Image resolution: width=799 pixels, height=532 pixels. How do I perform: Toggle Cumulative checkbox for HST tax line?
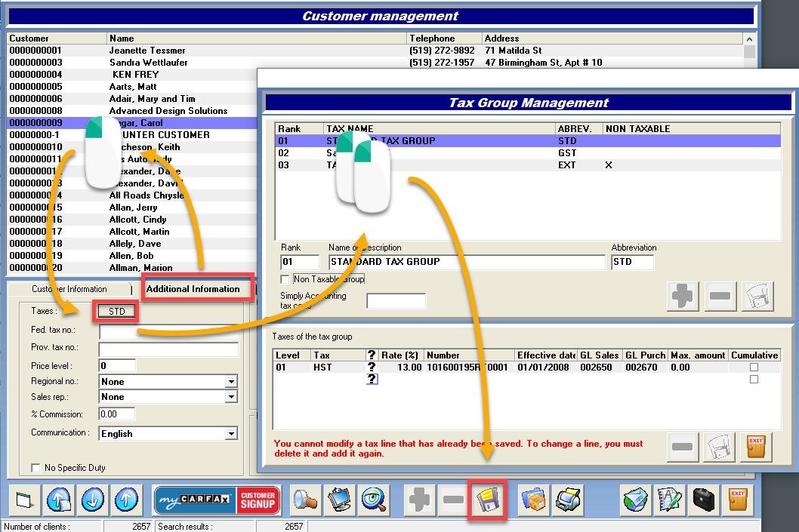coord(754,367)
